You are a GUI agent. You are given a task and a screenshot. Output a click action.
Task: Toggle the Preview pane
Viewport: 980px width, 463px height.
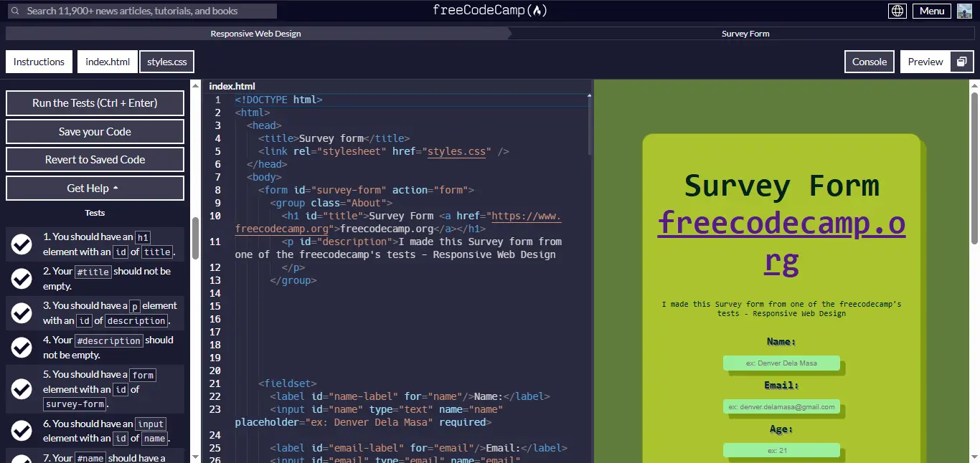(x=925, y=62)
